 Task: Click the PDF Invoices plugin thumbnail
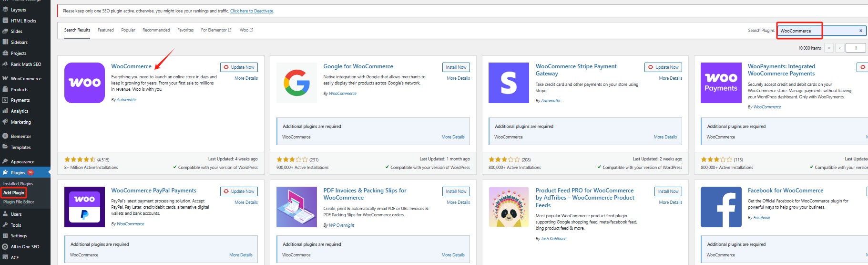click(x=296, y=207)
